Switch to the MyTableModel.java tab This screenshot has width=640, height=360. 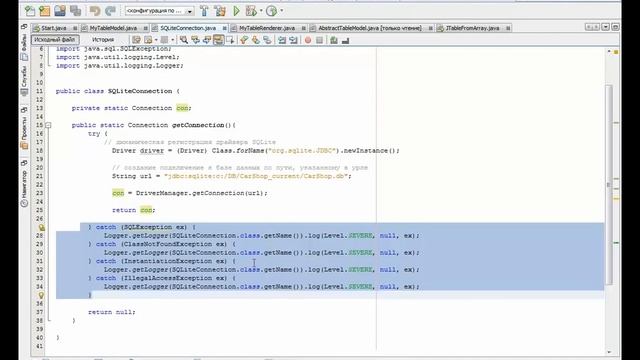point(113,28)
